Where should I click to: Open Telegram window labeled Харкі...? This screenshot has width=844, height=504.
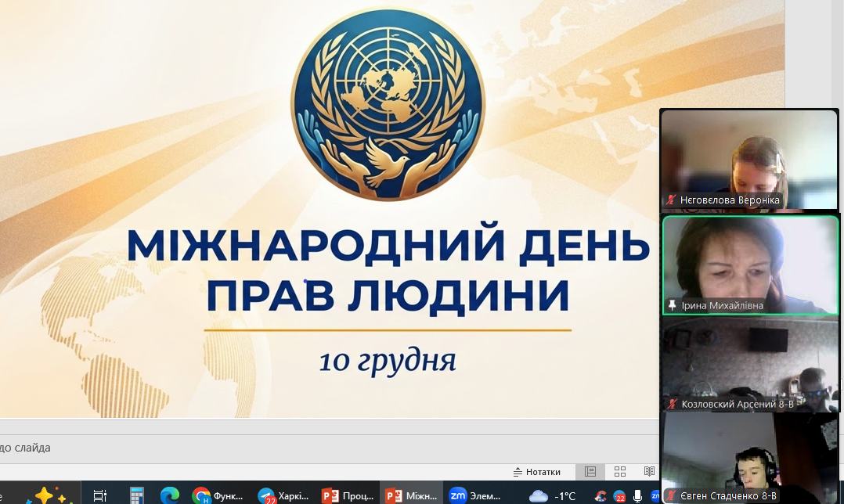pos(283,495)
